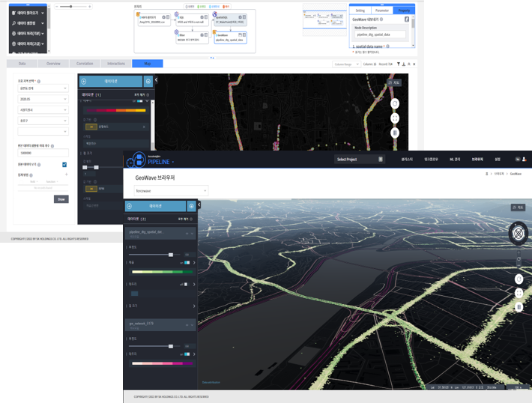Click the 5000000 sample count input field
The image size is (532, 403).
(43, 153)
